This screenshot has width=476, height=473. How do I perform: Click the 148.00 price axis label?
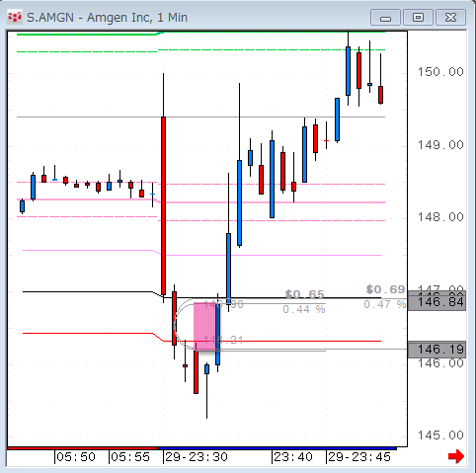[440, 217]
